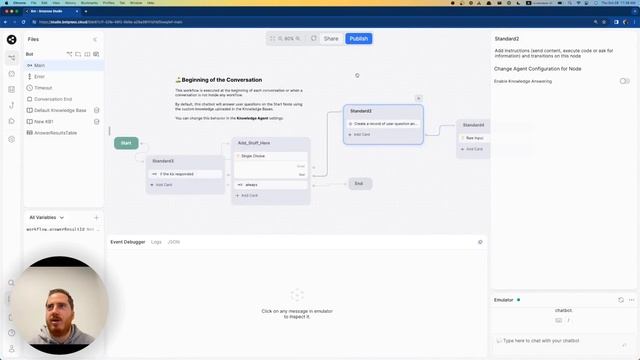Image resolution: width=640 pixels, height=360 pixels.
Task: Open the flows view in left sidebar
Action: (x=11, y=58)
